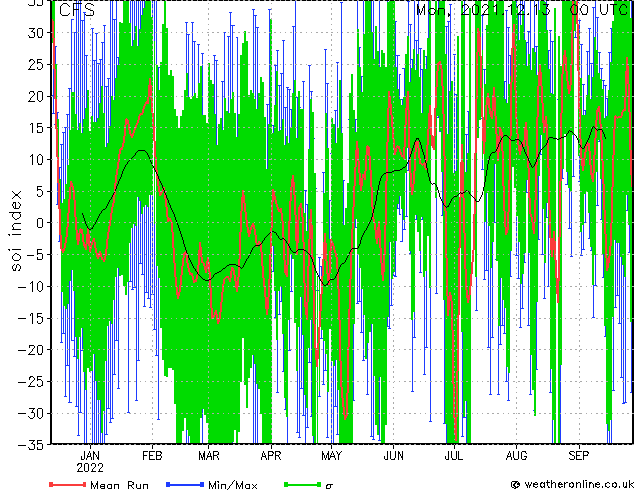Click the MAY month axis label
634x490 pixels.
point(331,456)
